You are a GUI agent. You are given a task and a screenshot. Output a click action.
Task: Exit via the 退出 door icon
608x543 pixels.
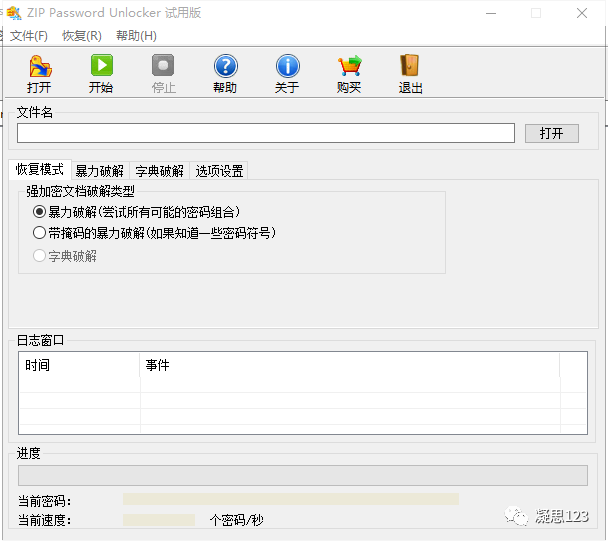(410, 73)
